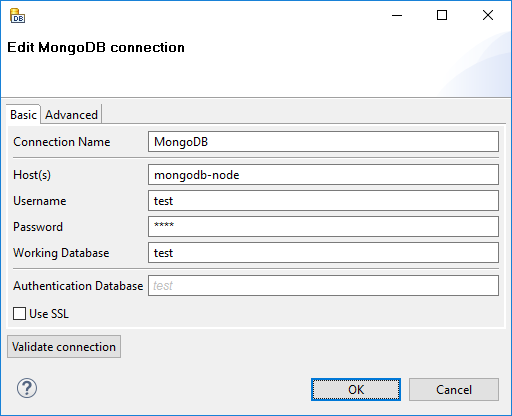Confirm changes with the OK button
This screenshot has height=416, width=512.
356,389
